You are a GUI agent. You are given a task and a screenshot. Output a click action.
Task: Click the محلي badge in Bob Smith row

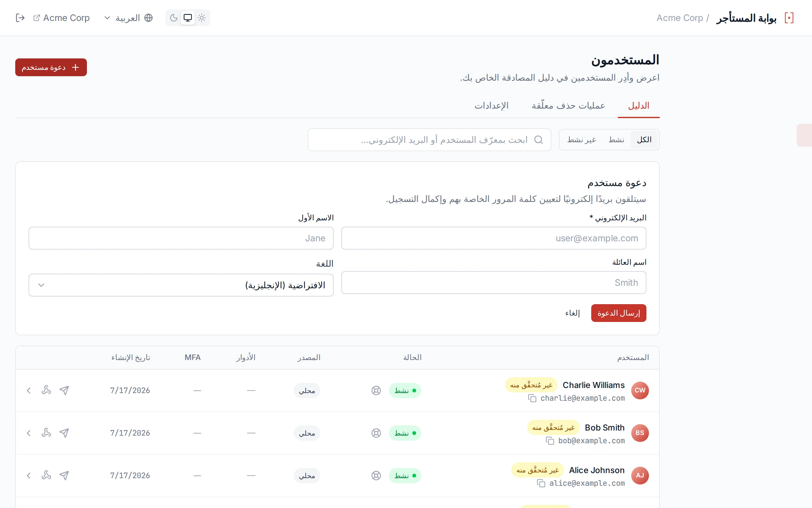tap(307, 433)
